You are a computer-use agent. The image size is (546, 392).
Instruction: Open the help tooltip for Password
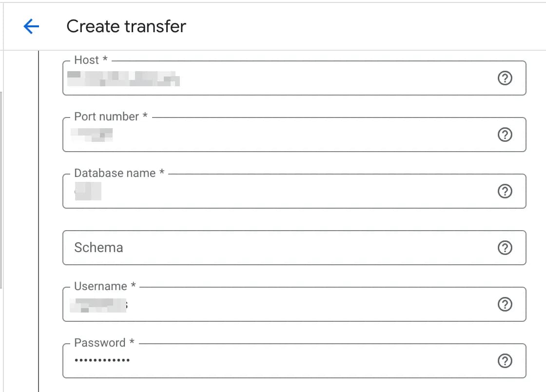[505, 361]
